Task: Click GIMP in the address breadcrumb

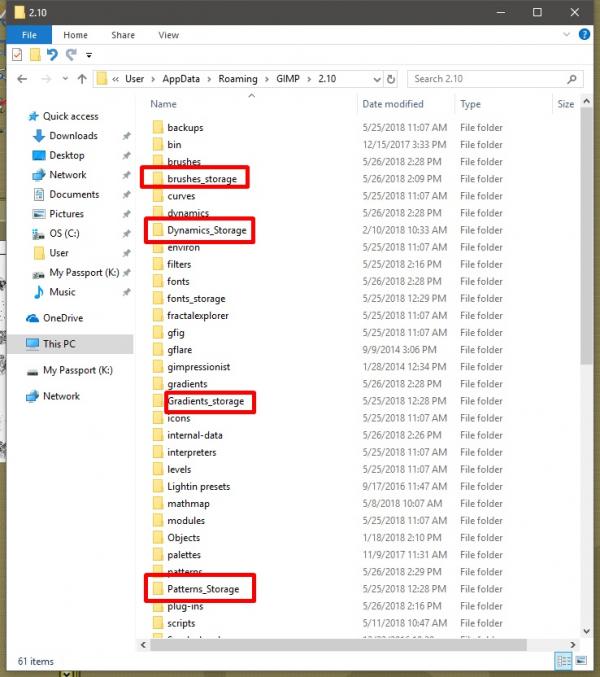Action: 288,79
